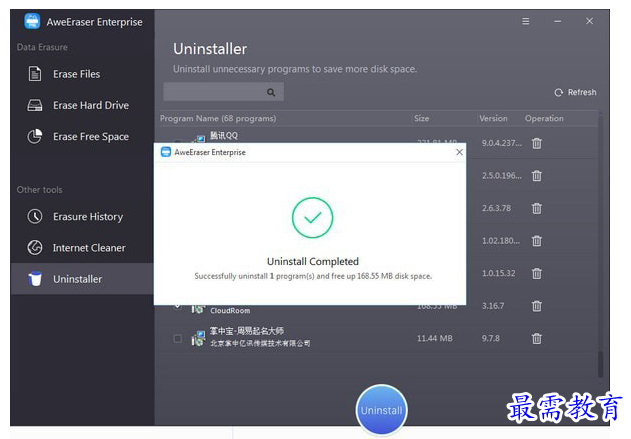
Task: Select the CloudRoom program row
Action: pos(378,309)
